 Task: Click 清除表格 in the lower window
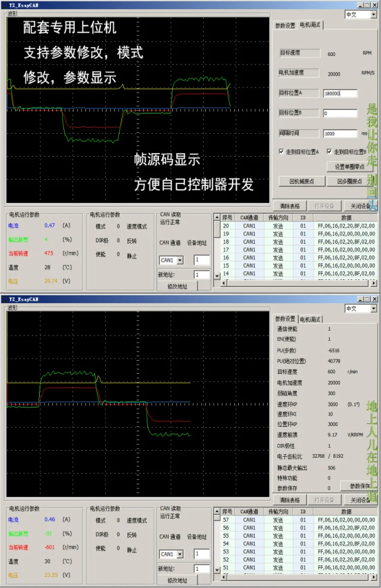coord(290,500)
